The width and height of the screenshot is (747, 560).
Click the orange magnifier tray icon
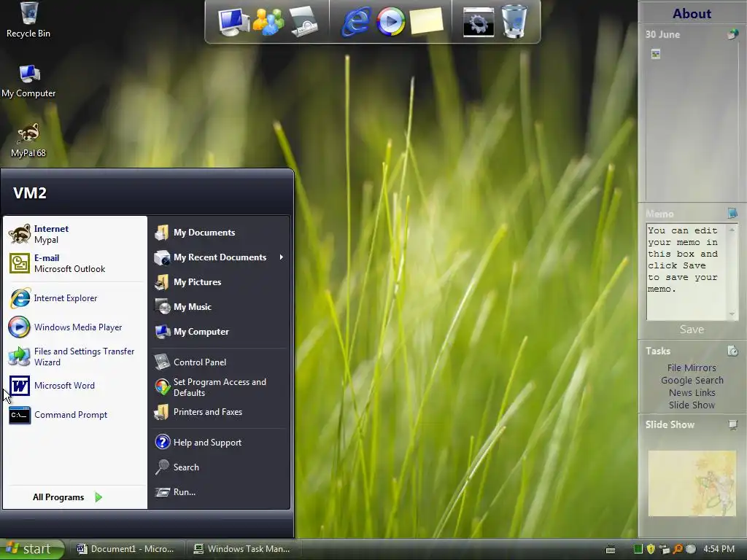[x=678, y=549]
